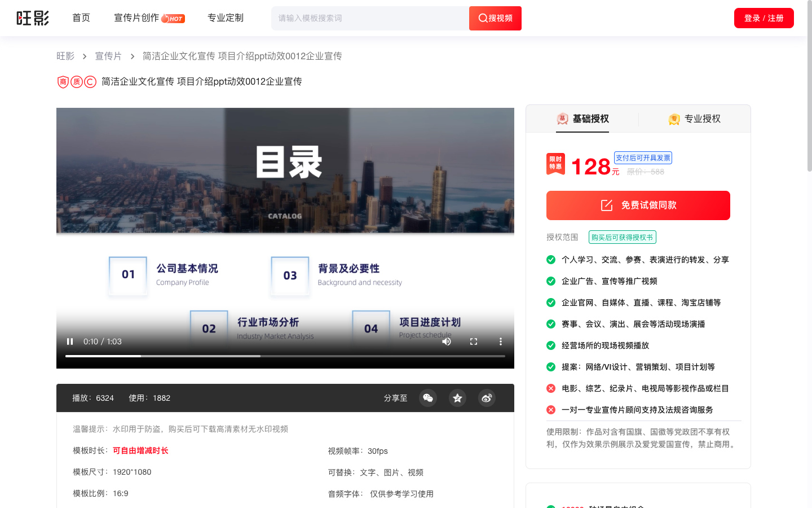Switch to 基础授权 tab
This screenshot has width=812, height=508.
tap(582, 119)
